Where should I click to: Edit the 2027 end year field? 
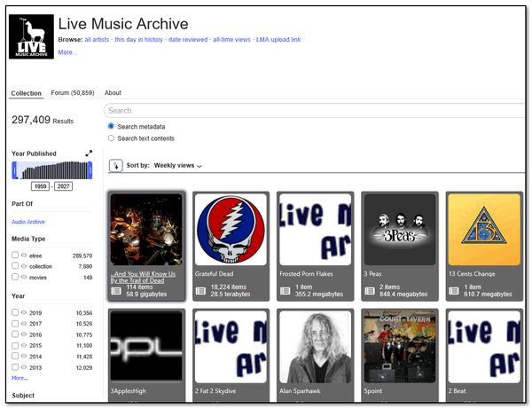click(63, 186)
